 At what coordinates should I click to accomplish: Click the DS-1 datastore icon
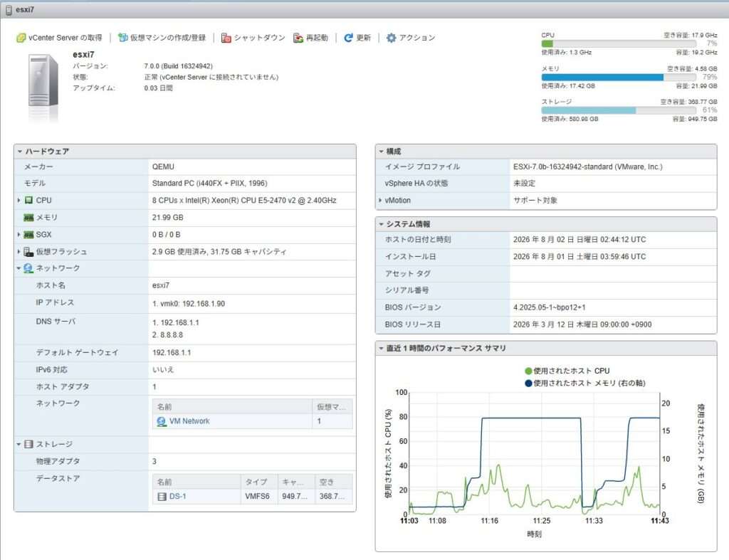(x=162, y=497)
